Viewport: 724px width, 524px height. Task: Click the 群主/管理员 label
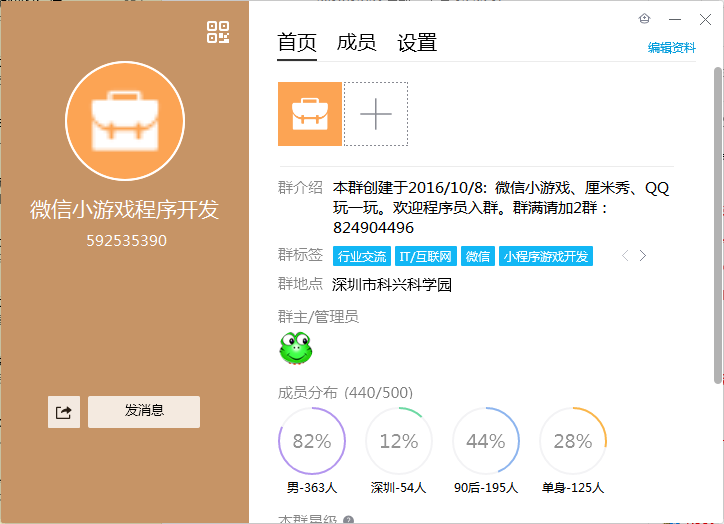(x=318, y=317)
